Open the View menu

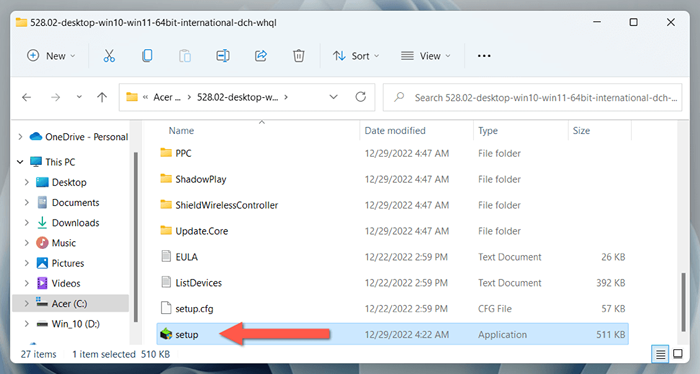426,56
